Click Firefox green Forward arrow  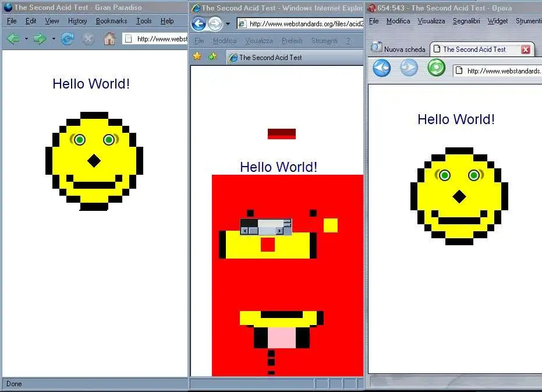tap(40, 39)
